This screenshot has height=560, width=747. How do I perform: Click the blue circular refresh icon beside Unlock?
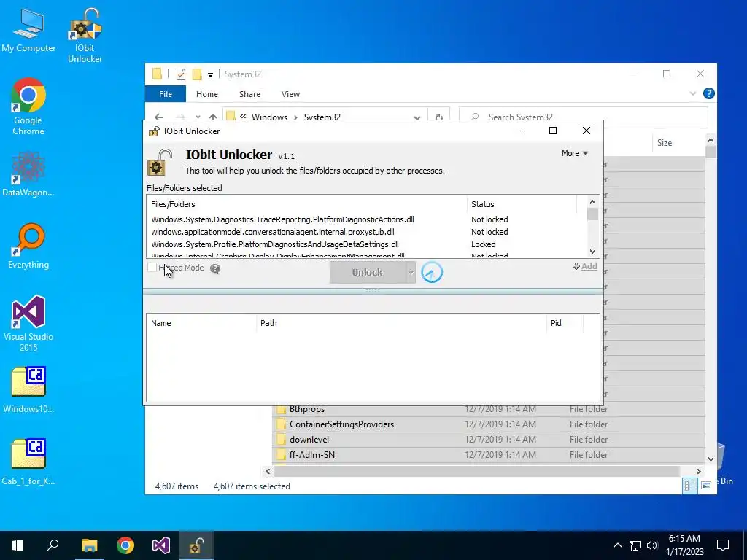coord(432,273)
